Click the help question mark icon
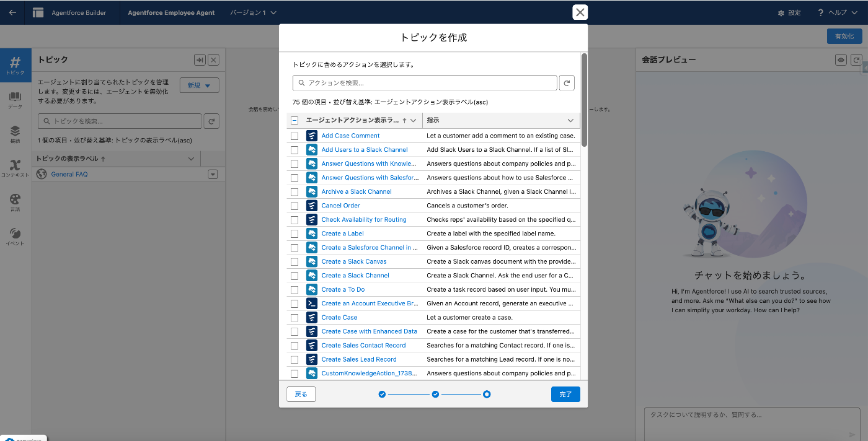The image size is (868, 441). [820, 12]
